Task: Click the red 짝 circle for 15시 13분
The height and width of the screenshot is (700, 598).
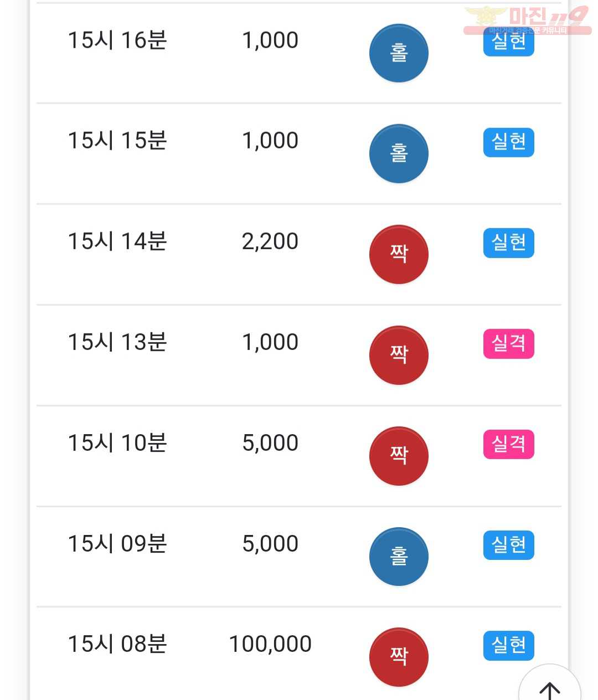Action: click(399, 355)
